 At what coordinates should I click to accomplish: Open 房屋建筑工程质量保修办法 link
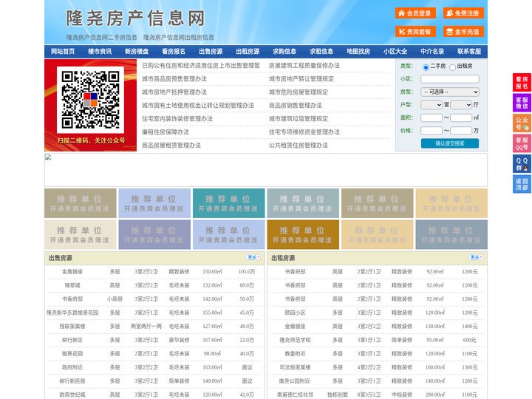[304, 66]
